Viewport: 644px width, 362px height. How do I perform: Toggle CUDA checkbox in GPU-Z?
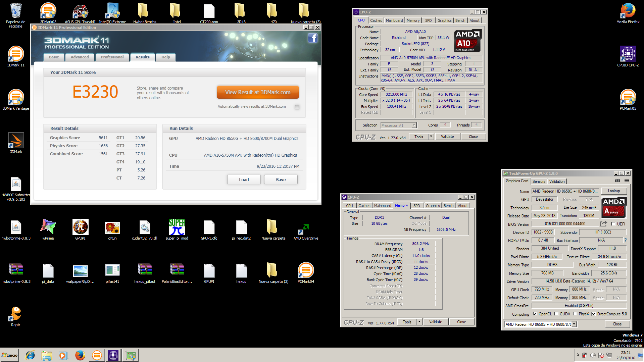556,314
